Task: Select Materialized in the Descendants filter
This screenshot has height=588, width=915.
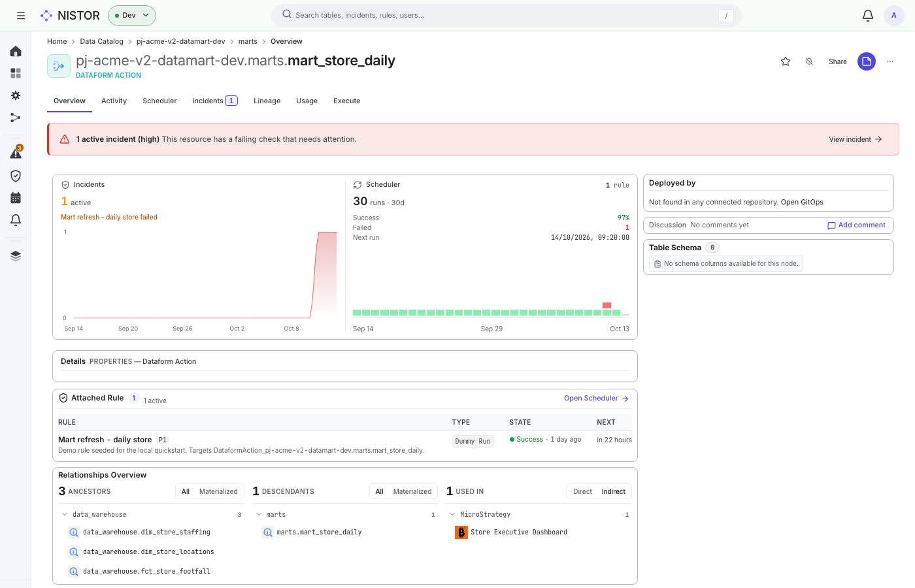Action: coord(412,491)
